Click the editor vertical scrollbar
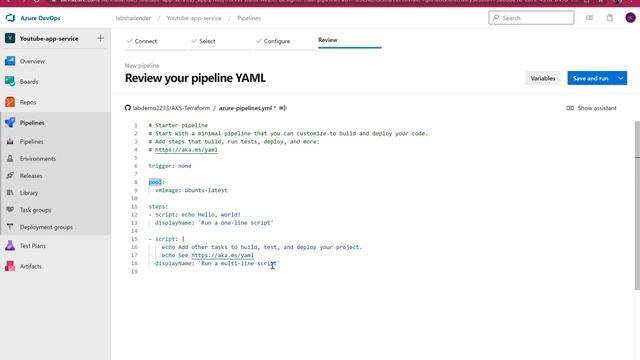The width and height of the screenshot is (640, 360). coord(637,205)
